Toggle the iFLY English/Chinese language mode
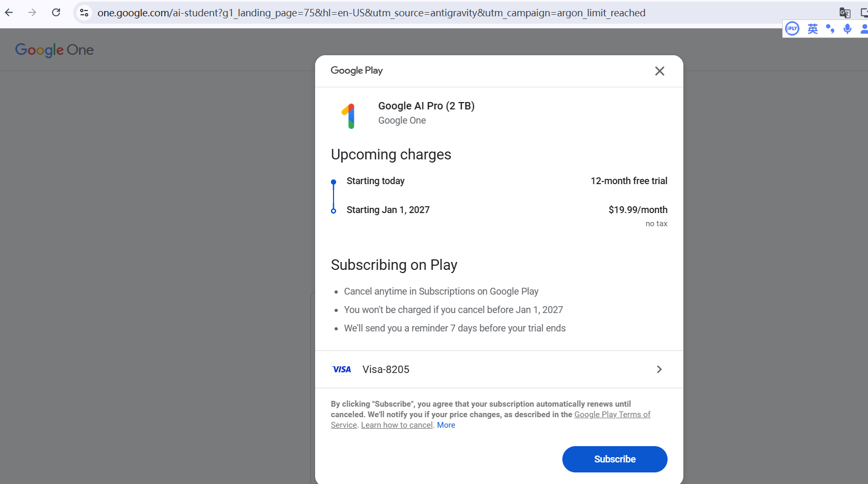Viewport: 868px width, 484px height. [813, 29]
